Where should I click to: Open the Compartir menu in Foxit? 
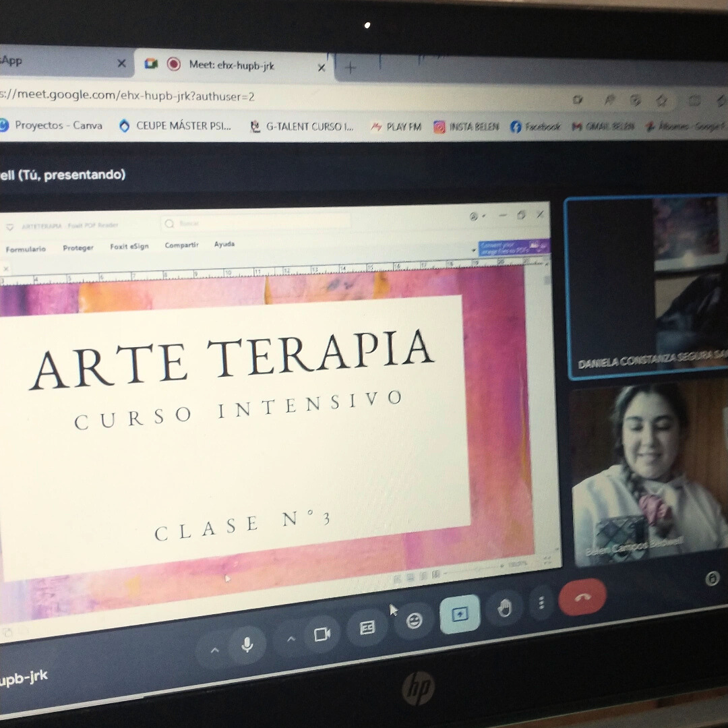(x=181, y=245)
